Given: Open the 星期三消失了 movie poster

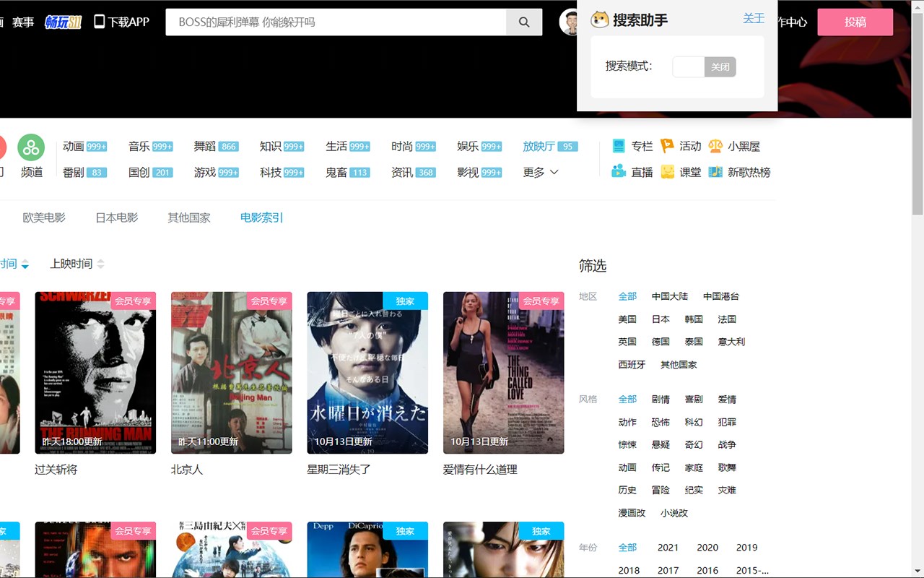Looking at the screenshot, I should coord(367,373).
